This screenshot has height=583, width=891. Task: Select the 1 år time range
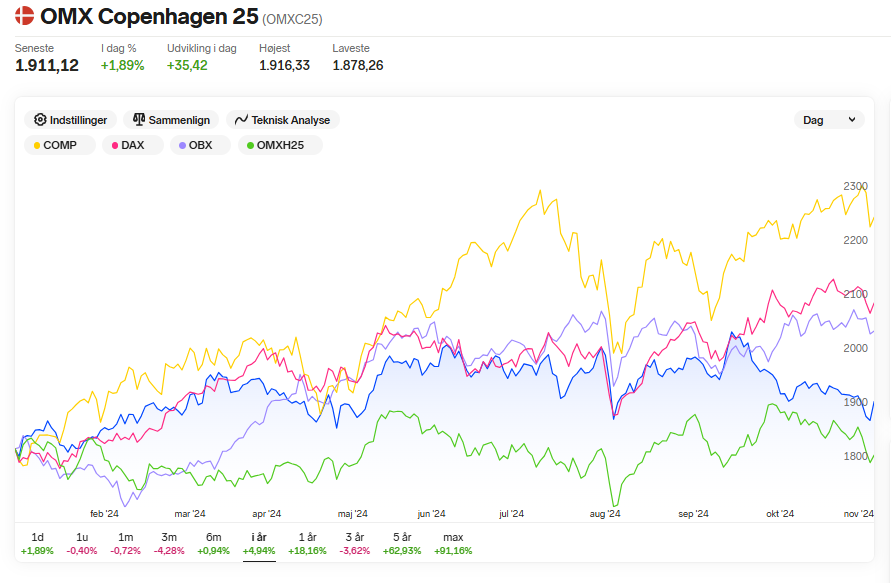tap(307, 543)
